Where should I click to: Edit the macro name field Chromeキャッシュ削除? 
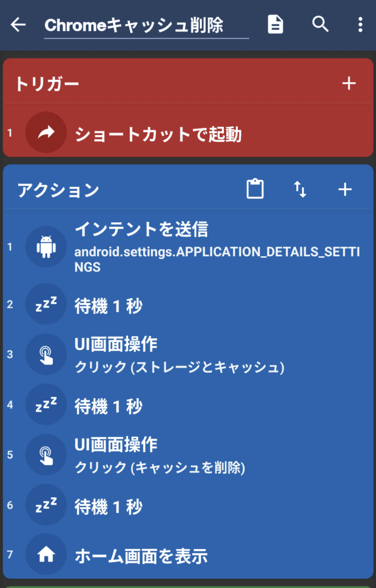pyautogui.click(x=146, y=26)
